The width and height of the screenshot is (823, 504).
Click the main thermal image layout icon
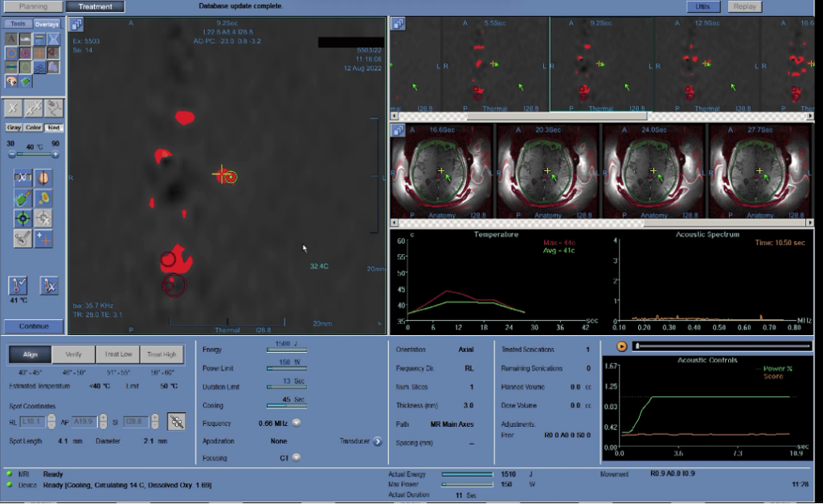[x=77, y=24]
